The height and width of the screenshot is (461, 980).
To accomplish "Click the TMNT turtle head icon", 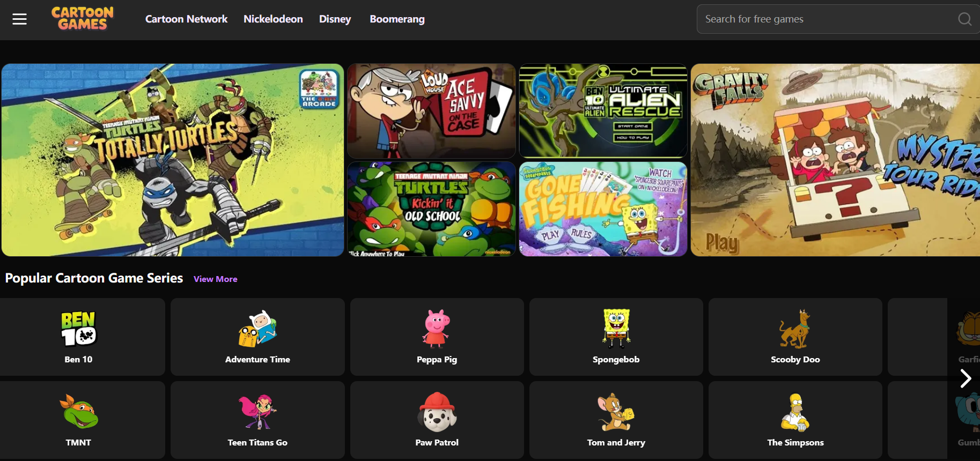I will click(78, 412).
